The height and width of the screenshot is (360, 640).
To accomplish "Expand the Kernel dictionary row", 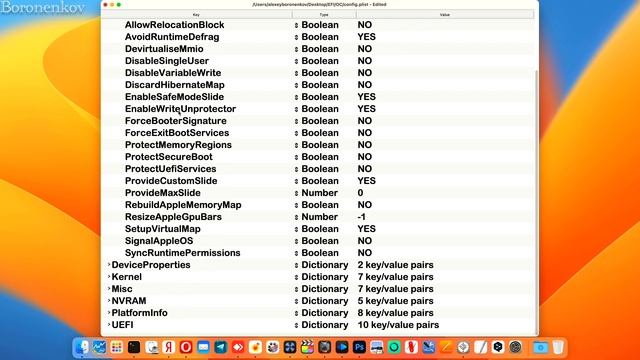I will tap(109, 277).
